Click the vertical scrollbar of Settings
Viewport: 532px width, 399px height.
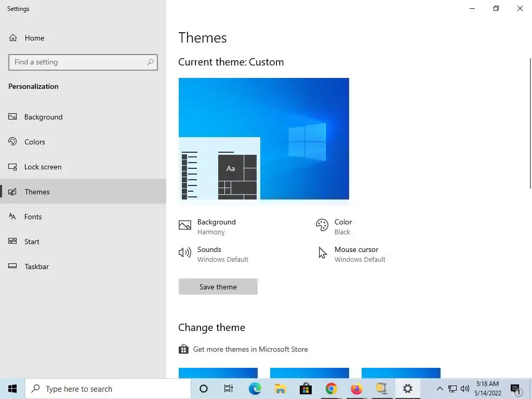pyautogui.click(x=530, y=123)
